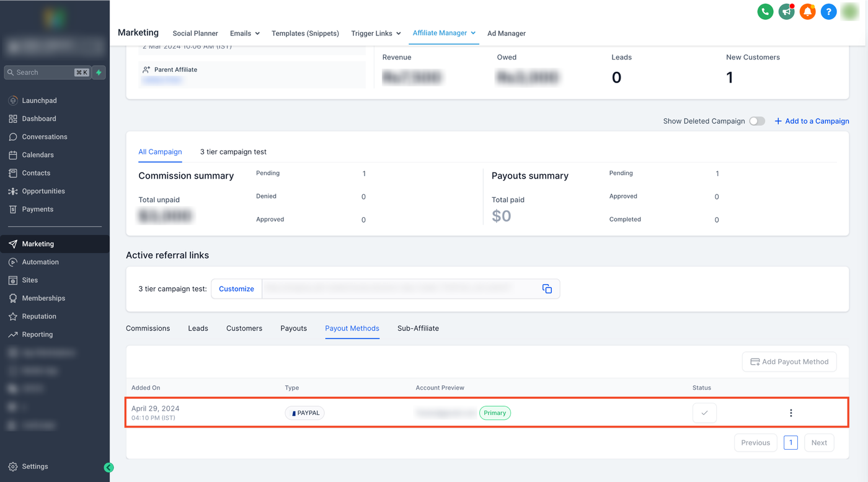Open Settings in the sidebar

(x=35, y=466)
